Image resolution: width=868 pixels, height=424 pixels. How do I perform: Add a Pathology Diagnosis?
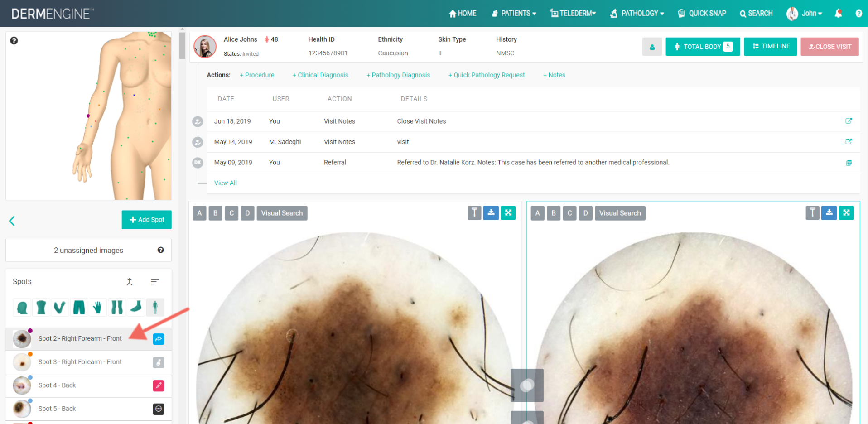pyautogui.click(x=398, y=75)
